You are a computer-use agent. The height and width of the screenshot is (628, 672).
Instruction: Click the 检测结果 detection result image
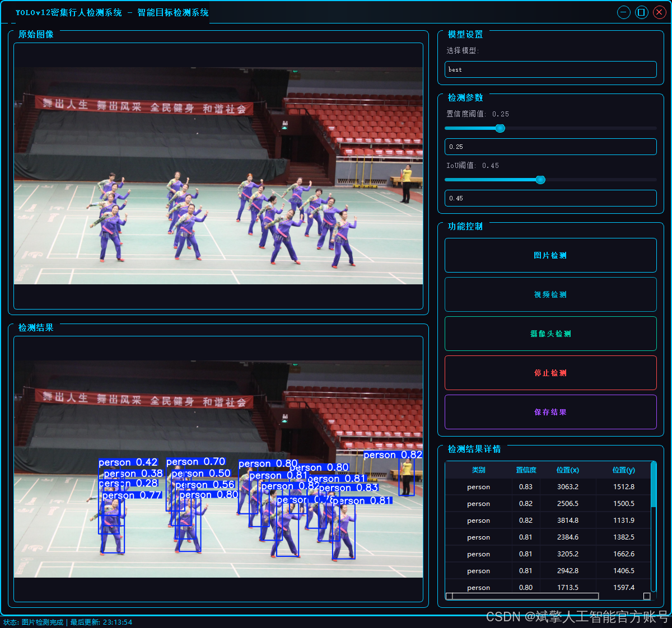[218, 469]
